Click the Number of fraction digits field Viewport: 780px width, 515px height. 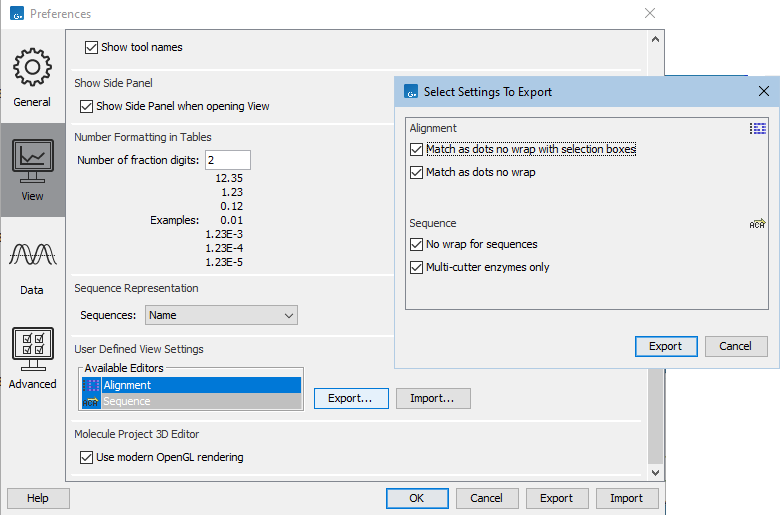[x=228, y=160]
